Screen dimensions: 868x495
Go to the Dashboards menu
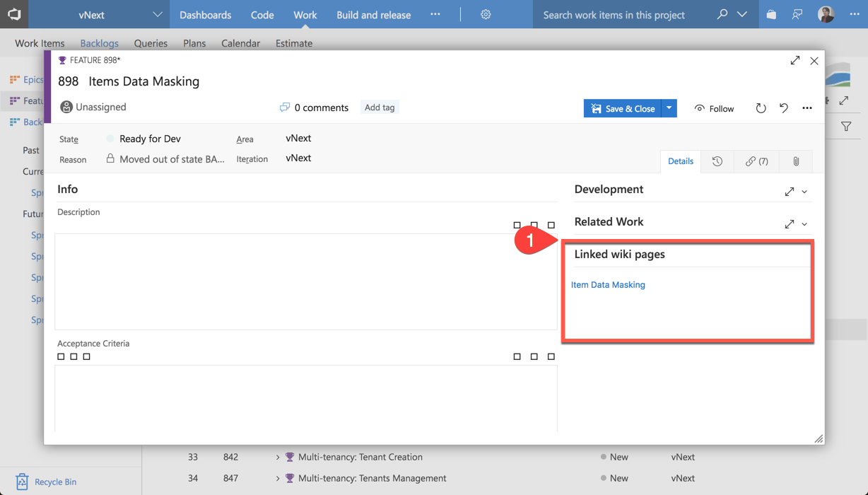205,15
